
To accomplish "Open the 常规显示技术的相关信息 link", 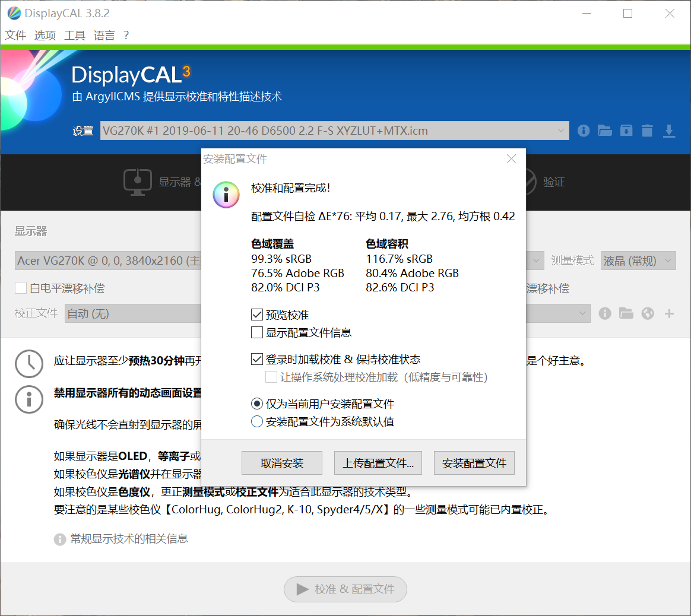I will [129, 539].
